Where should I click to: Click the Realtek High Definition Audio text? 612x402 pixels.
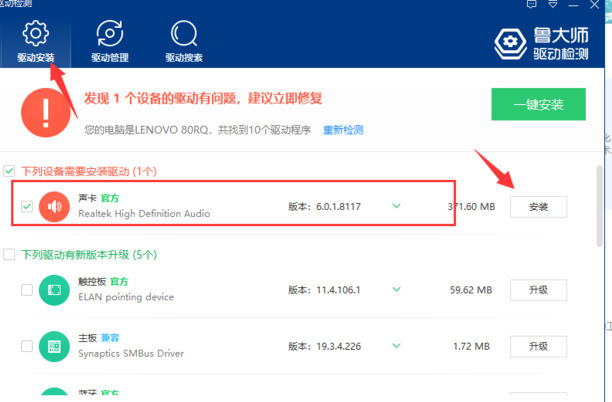144,213
